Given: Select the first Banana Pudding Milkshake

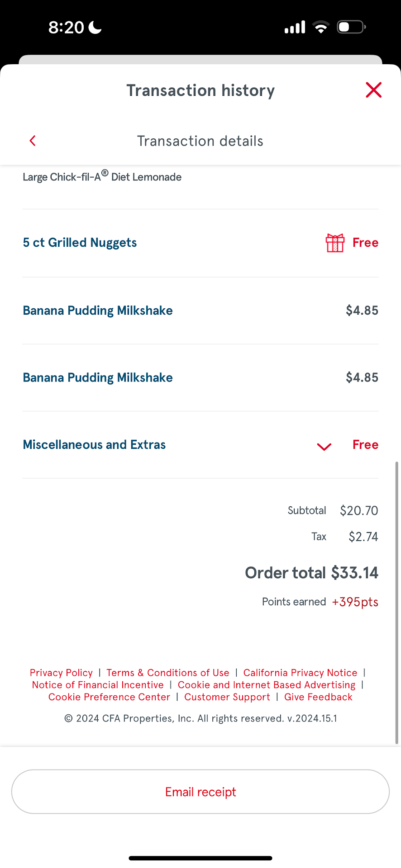Looking at the screenshot, I should tap(98, 311).
